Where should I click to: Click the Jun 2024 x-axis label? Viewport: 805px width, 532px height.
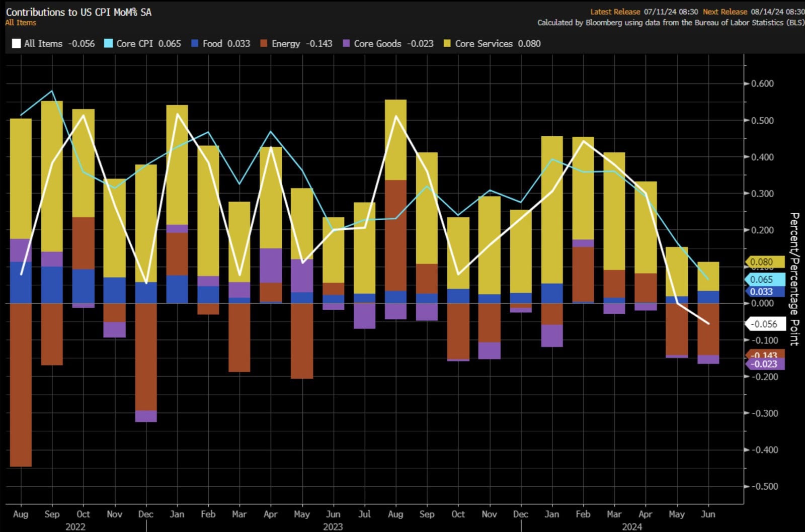pos(708,514)
